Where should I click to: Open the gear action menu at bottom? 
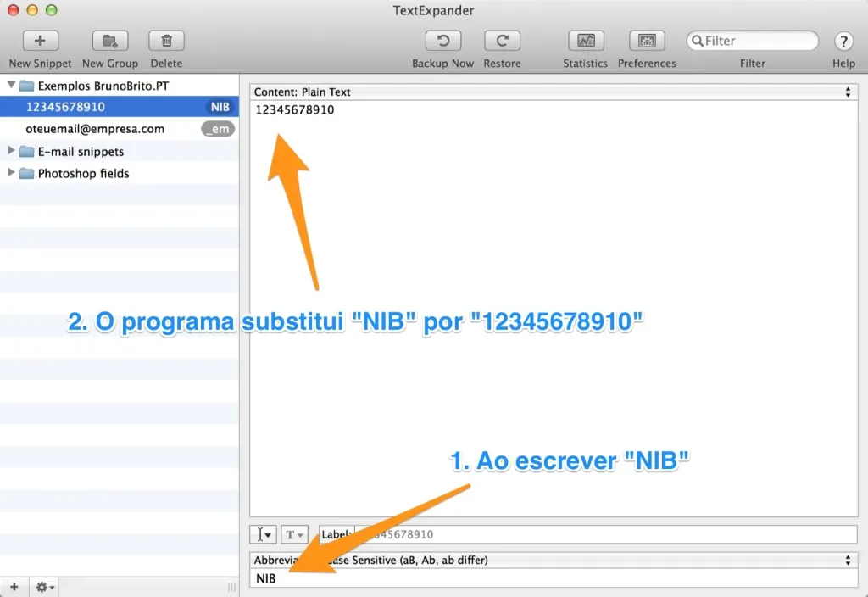45,587
